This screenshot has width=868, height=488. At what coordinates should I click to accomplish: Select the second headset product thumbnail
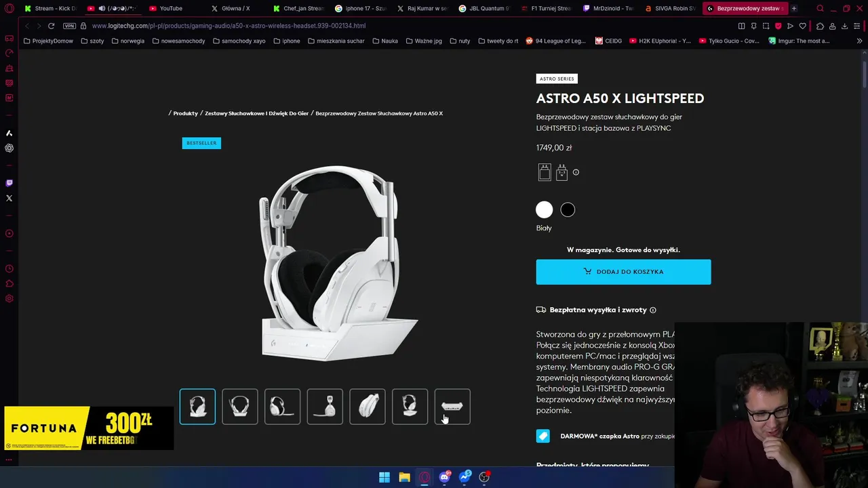pyautogui.click(x=240, y=407)
